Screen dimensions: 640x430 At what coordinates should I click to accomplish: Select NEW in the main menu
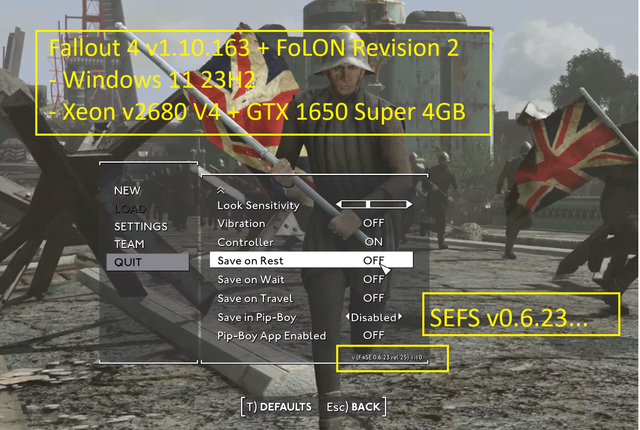tap(127, 191)
